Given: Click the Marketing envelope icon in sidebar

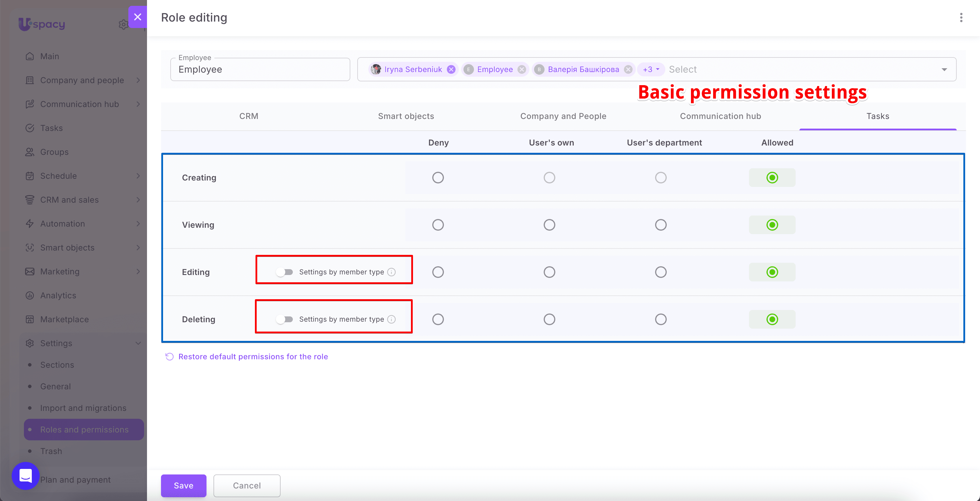Looking at the screenshot, I should [30, 271].
